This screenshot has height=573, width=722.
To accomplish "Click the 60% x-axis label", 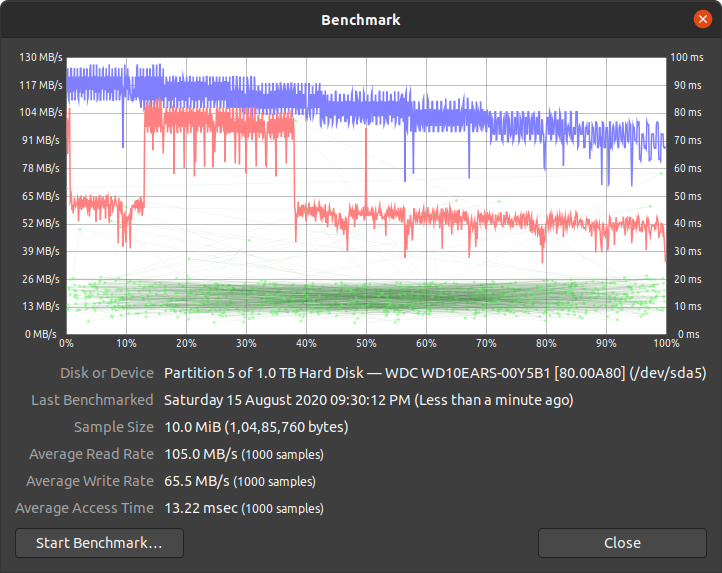I will [426, 344].
